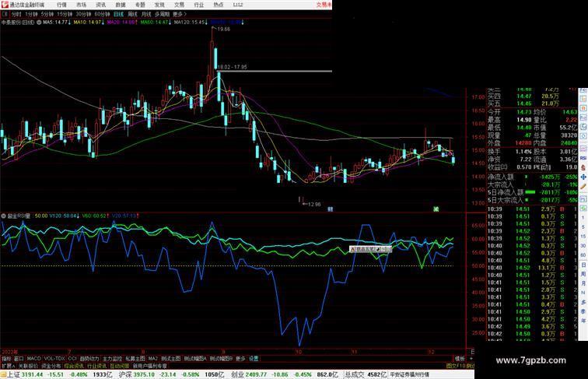This screenshot has height=379, width=588.
Task: Click 总成交 4582亿 in status bar
Action: [366, 374]
